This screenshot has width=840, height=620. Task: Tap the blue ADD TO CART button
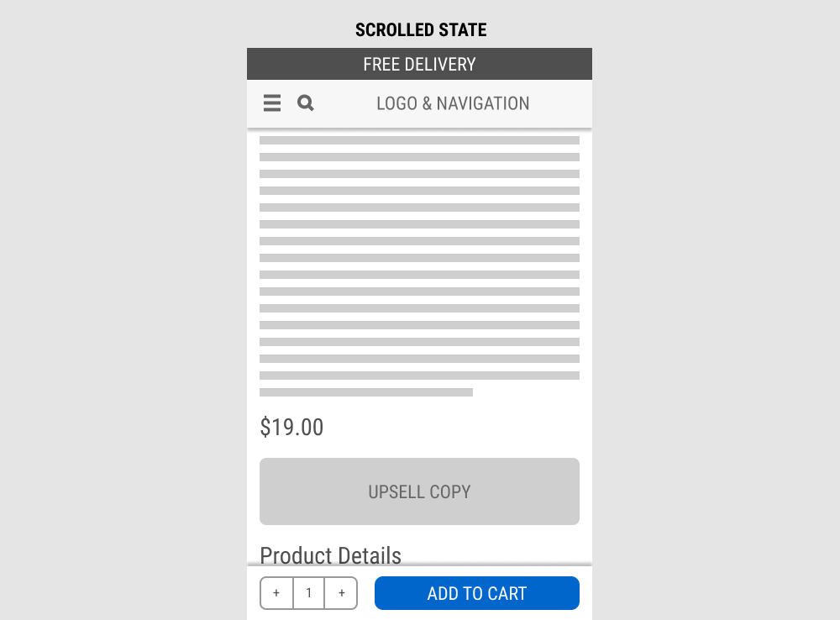[476, 593]
